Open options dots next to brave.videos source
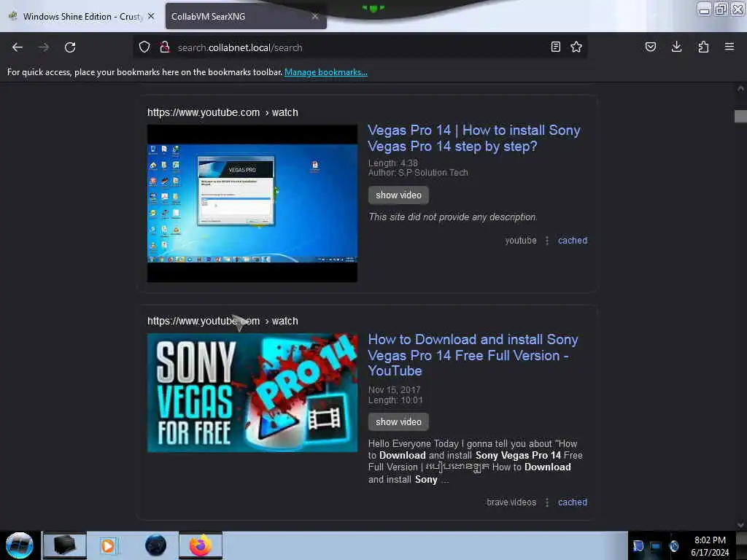 tap(547, 502)
